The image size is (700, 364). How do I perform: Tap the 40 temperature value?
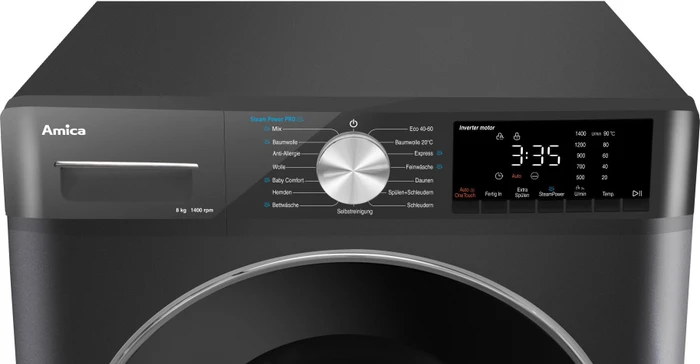(605, 166)
